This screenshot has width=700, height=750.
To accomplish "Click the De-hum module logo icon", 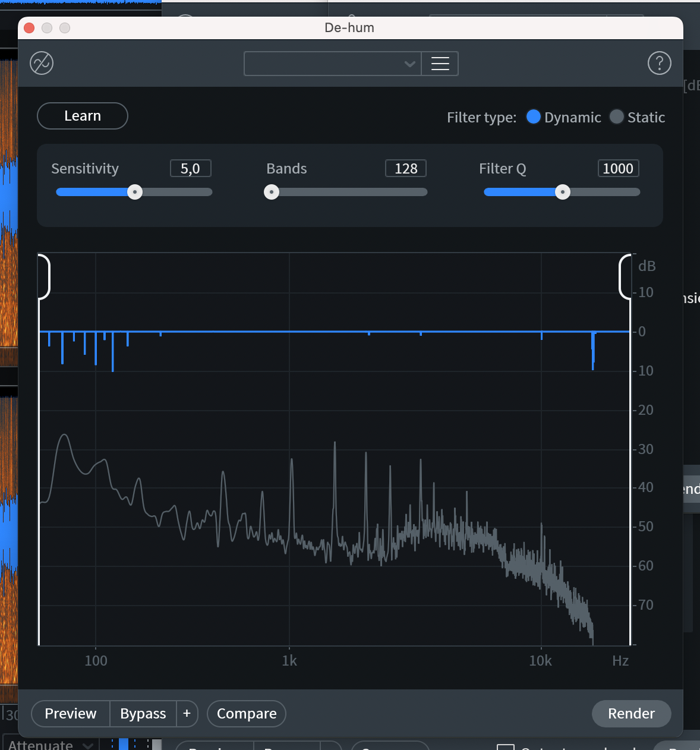I will pyautogui.click(x=42, y=63).
